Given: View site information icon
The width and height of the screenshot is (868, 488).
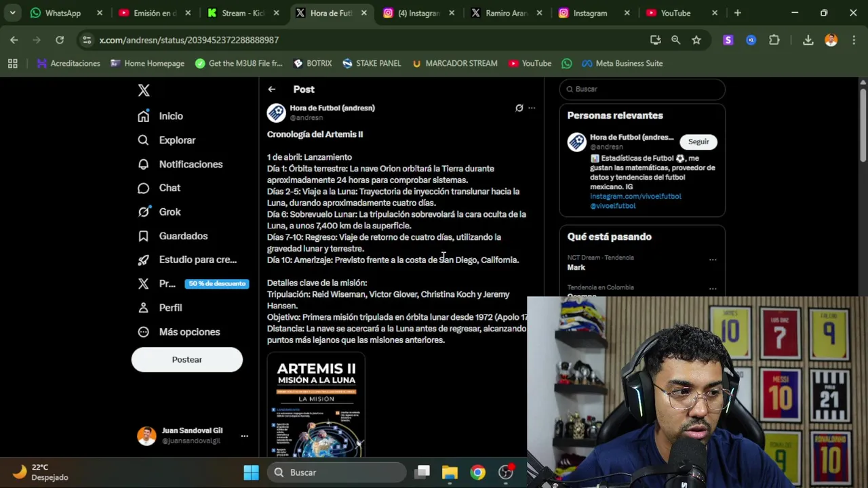Looking at the screenshot, I should pos(87,40).
